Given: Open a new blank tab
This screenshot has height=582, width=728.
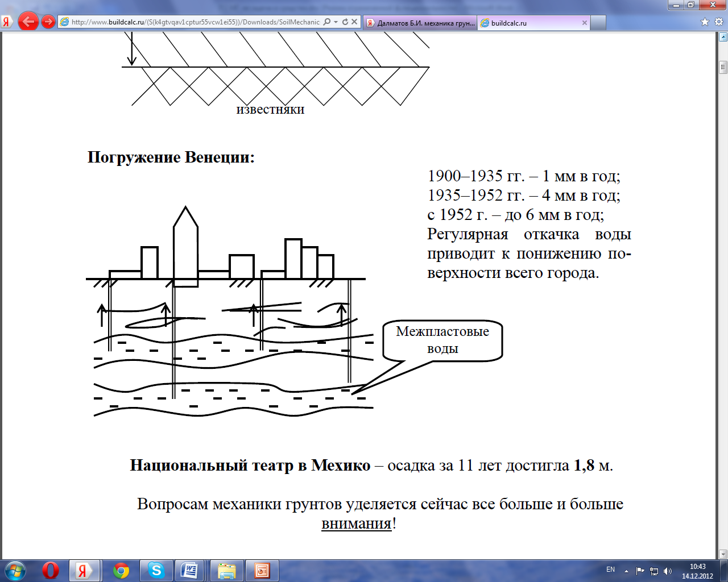Looking at the screenshot, I should [x=598, y=23].
